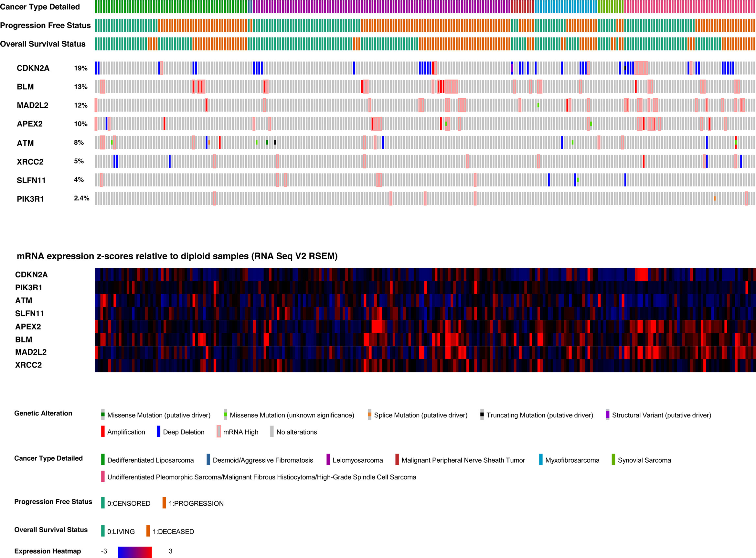
Task: Select the Progression Free Status track label
Action: click(45, 25)
